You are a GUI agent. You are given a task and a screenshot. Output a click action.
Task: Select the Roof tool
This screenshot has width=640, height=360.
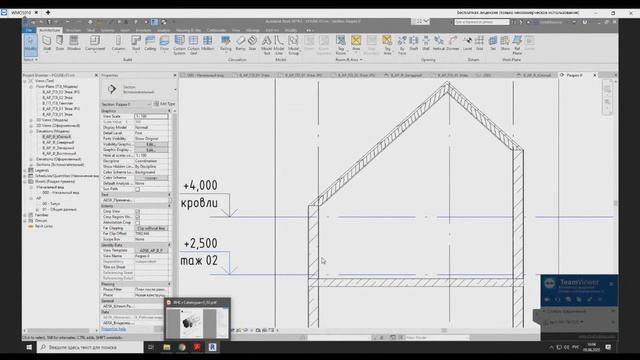(136, 44)
